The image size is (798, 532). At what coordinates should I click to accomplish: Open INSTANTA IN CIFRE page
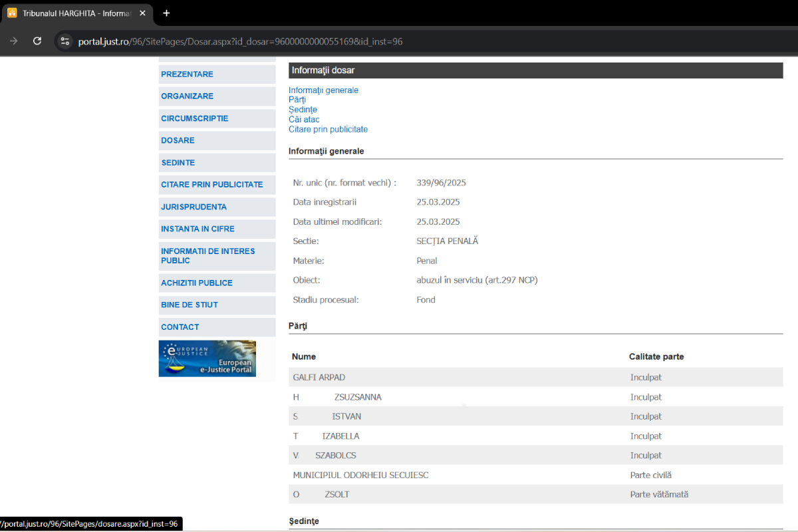click(x=198, y=229)
